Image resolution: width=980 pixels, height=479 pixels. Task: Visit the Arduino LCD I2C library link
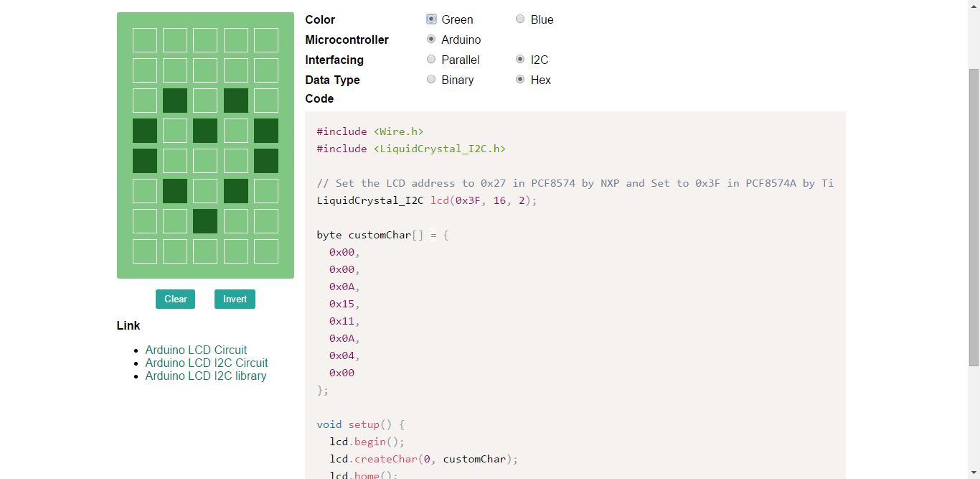coord(206,376)
